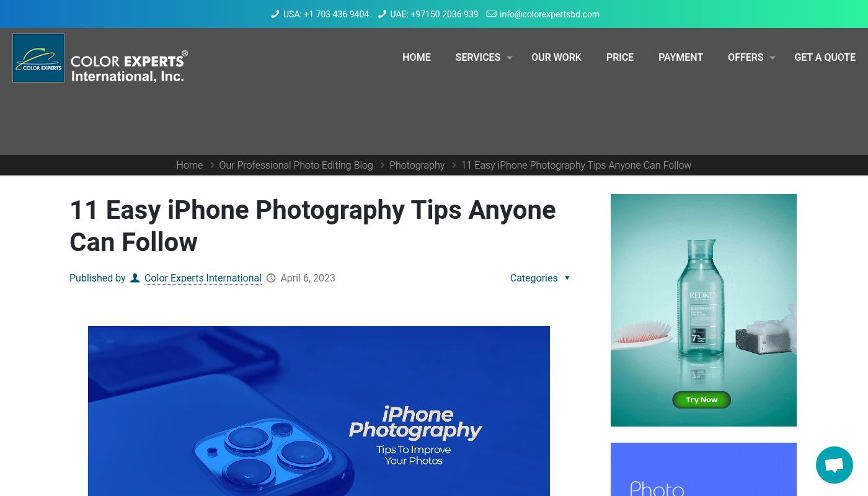This screenshot has width=868, height=496.
Task: Open the Price menu item
Action: (620, 57)
